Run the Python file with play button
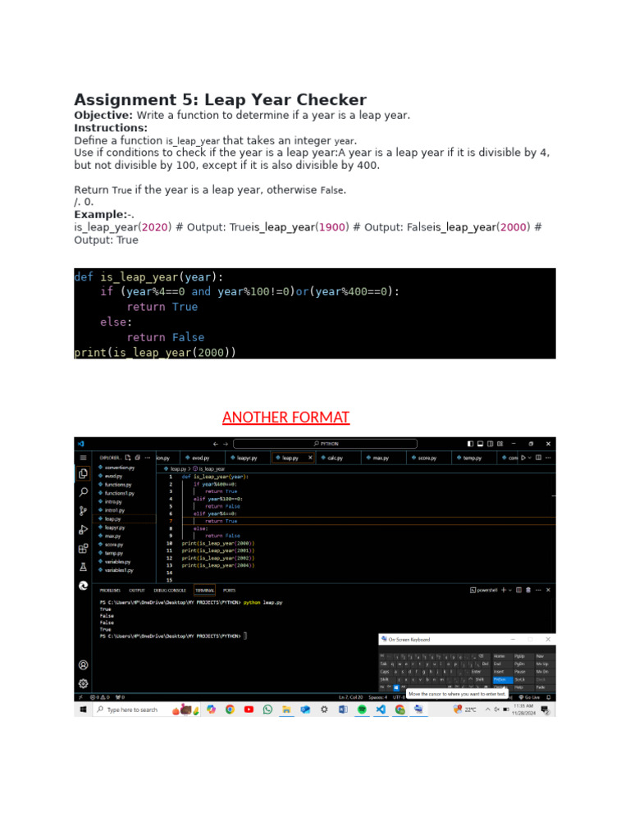The height and width of the screenshot is (840, 630). coord(523,458)
